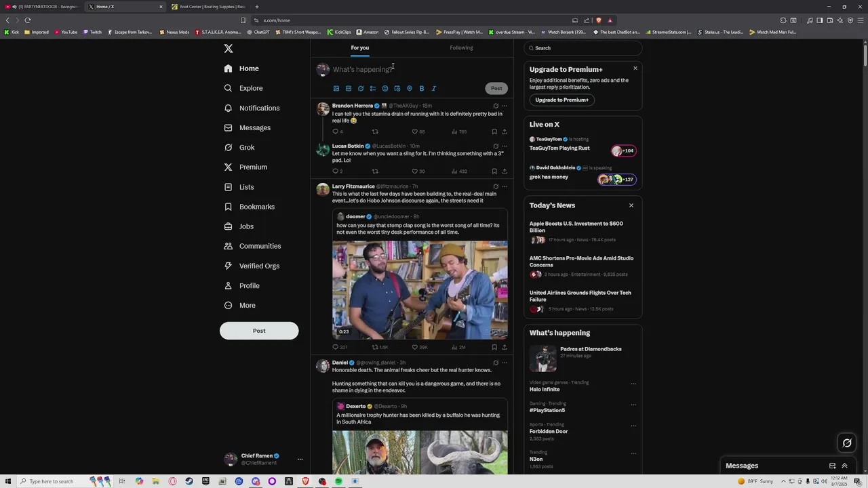Ask Grok about Daniel's post

(496, 363)
